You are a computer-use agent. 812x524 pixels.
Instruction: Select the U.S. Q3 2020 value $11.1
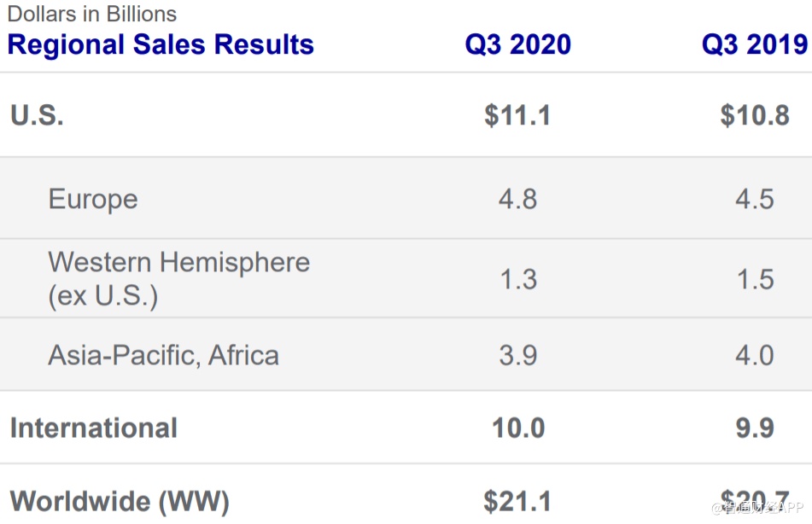coord(517,115)
